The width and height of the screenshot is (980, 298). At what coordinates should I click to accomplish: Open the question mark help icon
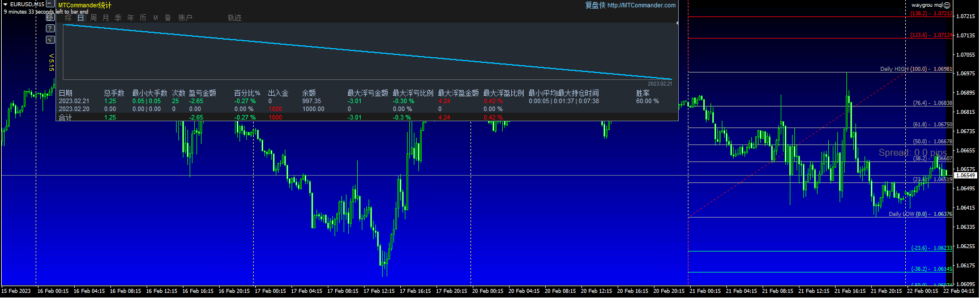tap(50, 28)
